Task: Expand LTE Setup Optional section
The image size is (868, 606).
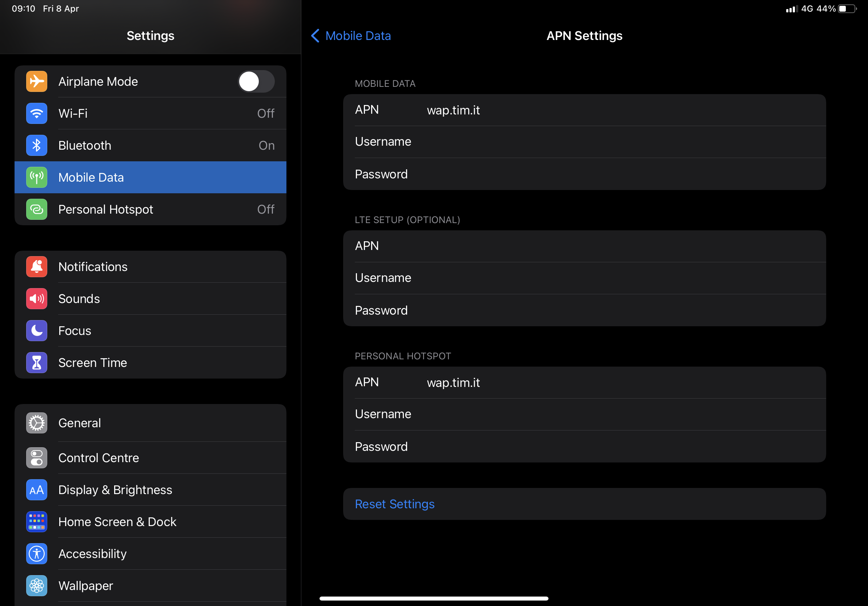Action: pos(407,219)
